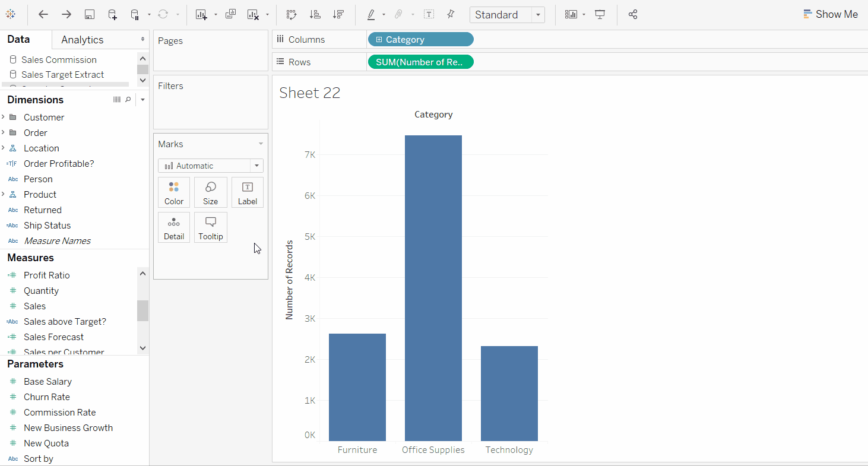Screen dimensions: 868x466
Task: Select the Data tab
Action: (x=18, y=40)
